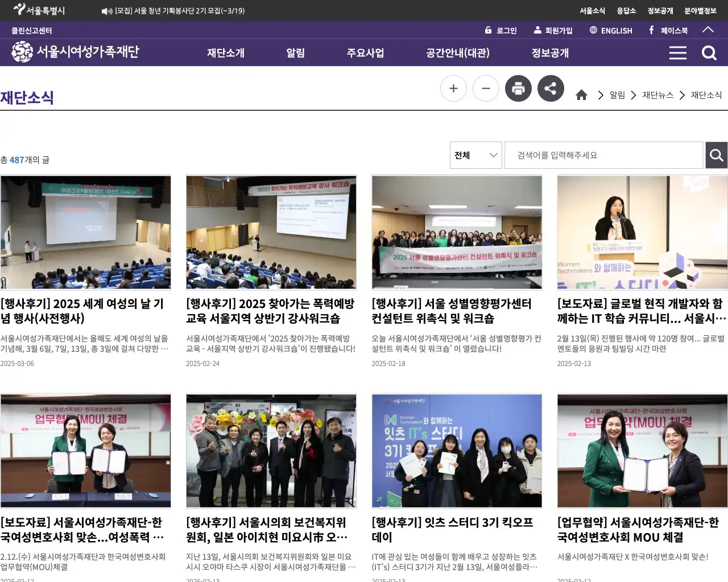The width and height of the screenshot is (728, 582).
Task: Open the 재단소개 menu
Action: point(226,53)
